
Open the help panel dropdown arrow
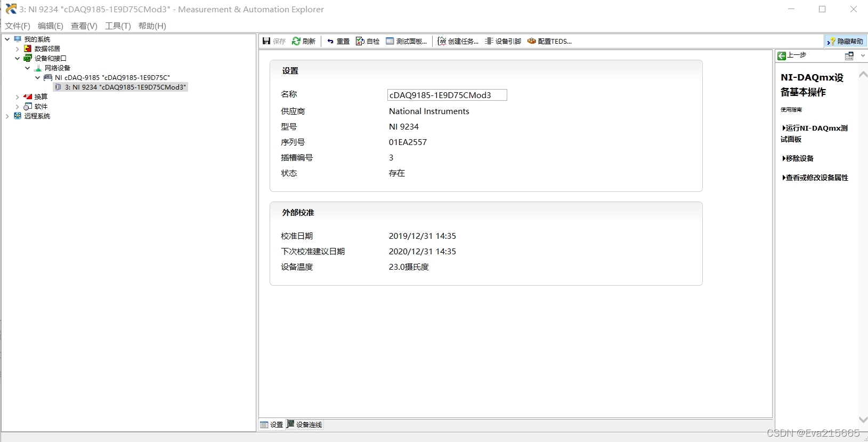(863, 55)
